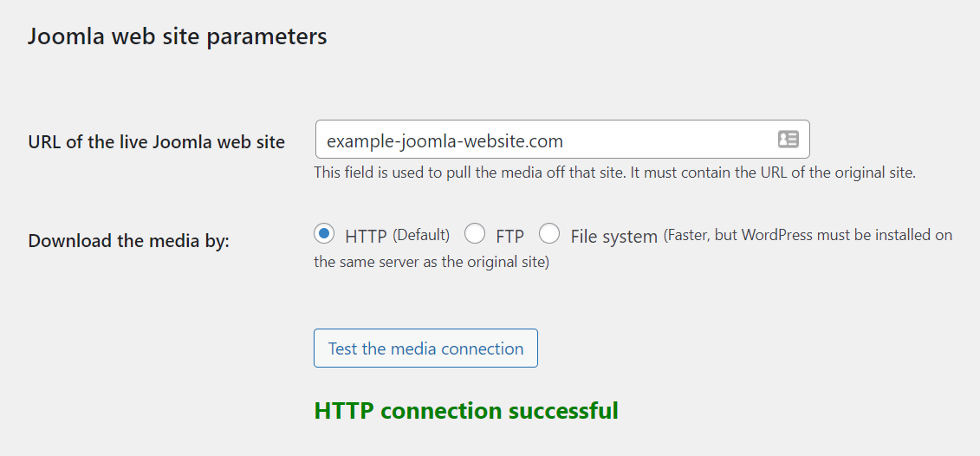The image size is (980, 456).
Task: Click the HTTP connection successful message
Action: pyautogui.click(x=466, y=411)
